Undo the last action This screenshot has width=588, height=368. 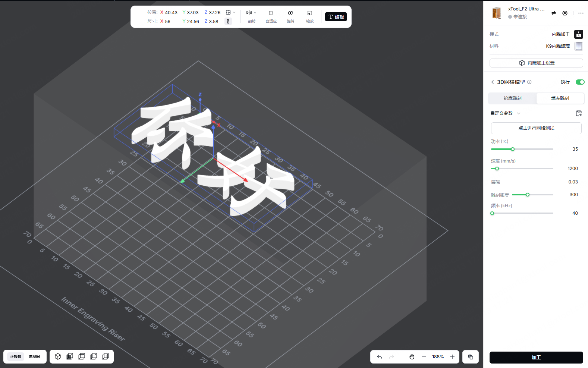coord(380,357)
